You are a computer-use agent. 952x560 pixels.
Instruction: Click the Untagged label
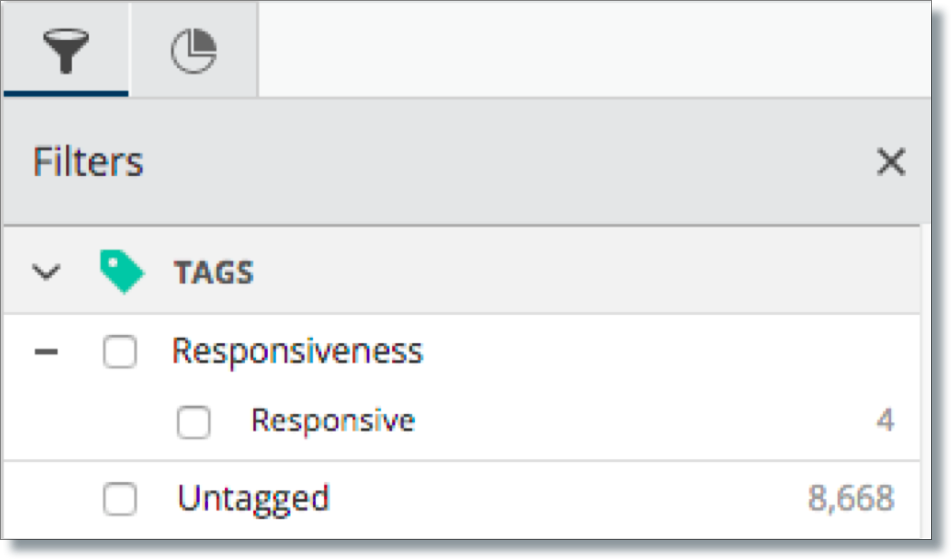tap(253, 499)
